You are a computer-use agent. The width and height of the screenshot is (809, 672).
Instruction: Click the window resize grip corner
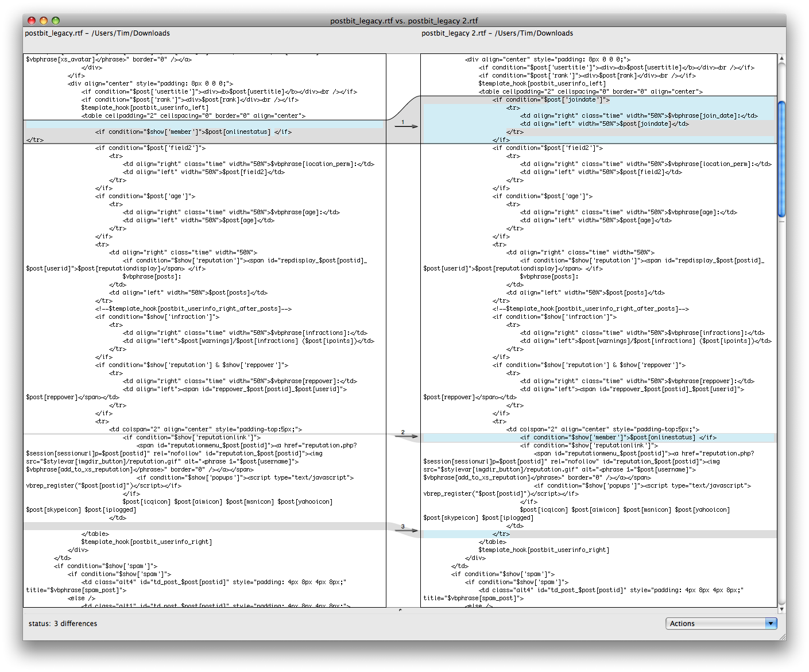782,636
